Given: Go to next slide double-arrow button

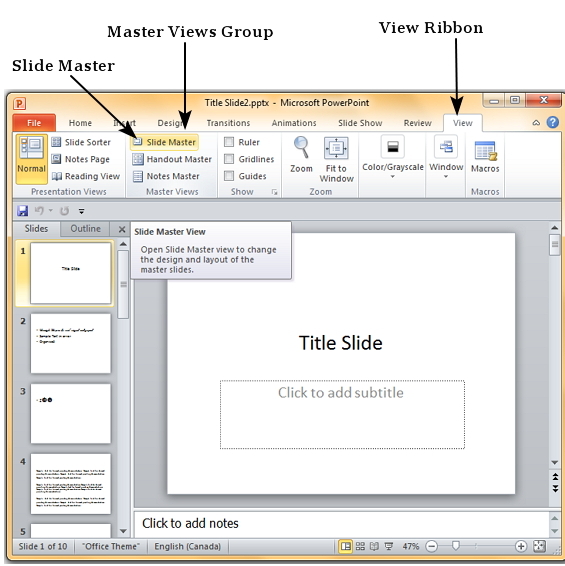Looking at the screenshot, I should coord(555,489).
